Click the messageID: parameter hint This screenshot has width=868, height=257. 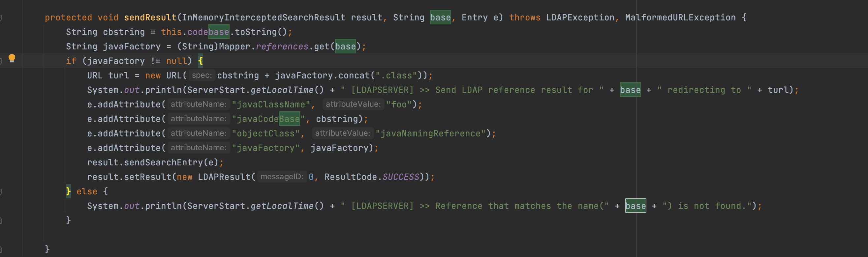[x=282, y=177]
